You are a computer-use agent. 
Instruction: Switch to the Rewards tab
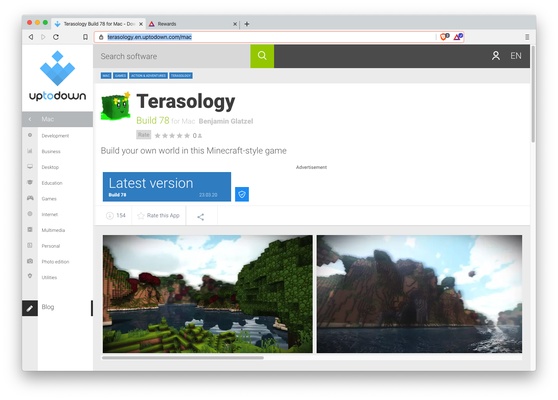(x=193, y=24)
